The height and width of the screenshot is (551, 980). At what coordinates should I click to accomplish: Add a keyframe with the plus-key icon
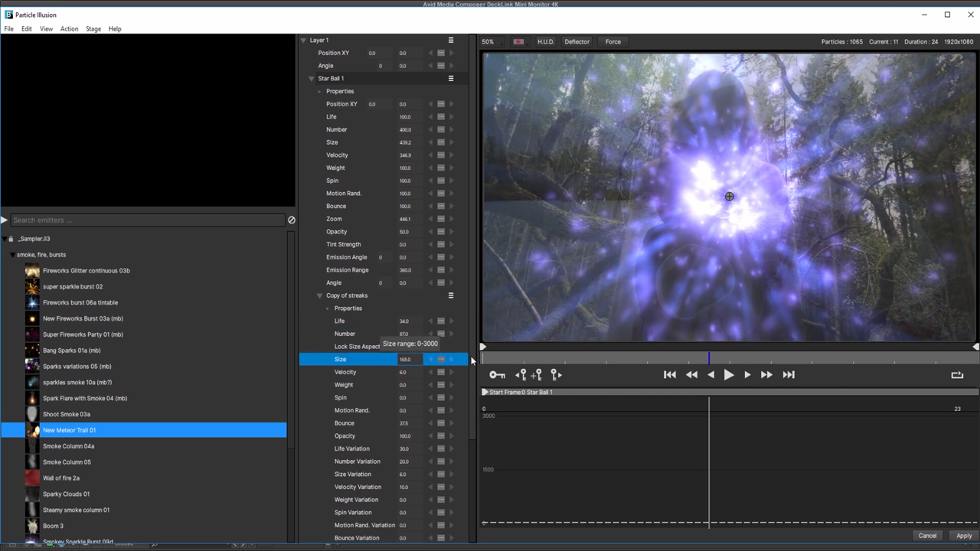537,375
